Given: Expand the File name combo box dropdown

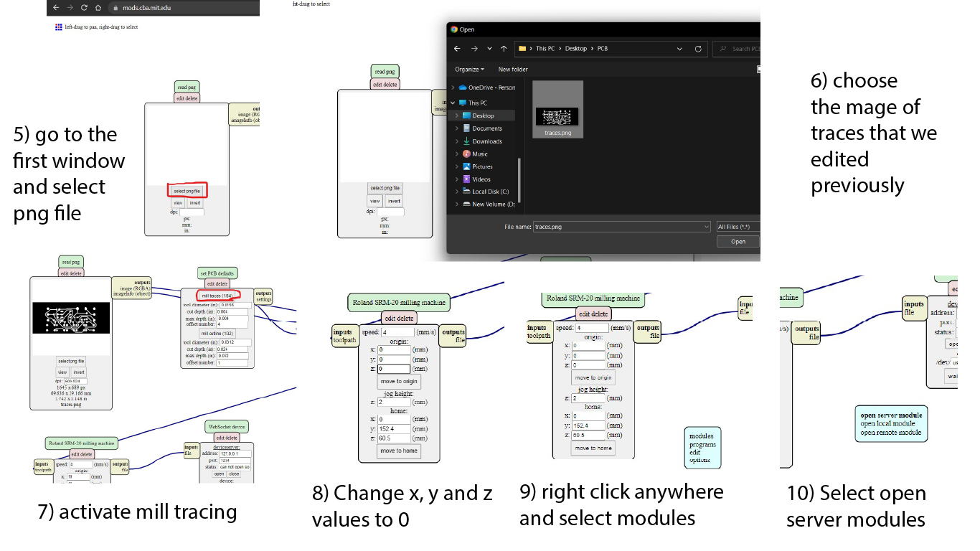Looking at the screenshot, I should pos(706,227).
